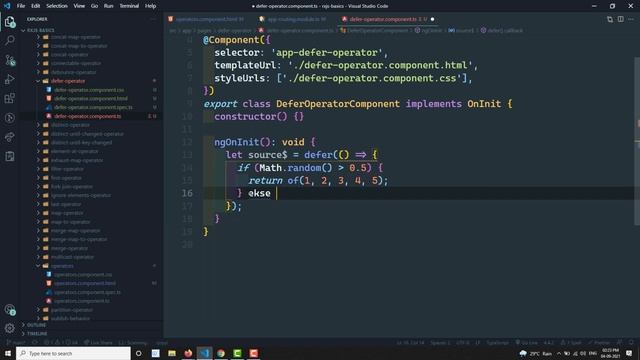This screenshot has height=360, width=640.
Task: Click the clock in system tray
Action: 610,353
